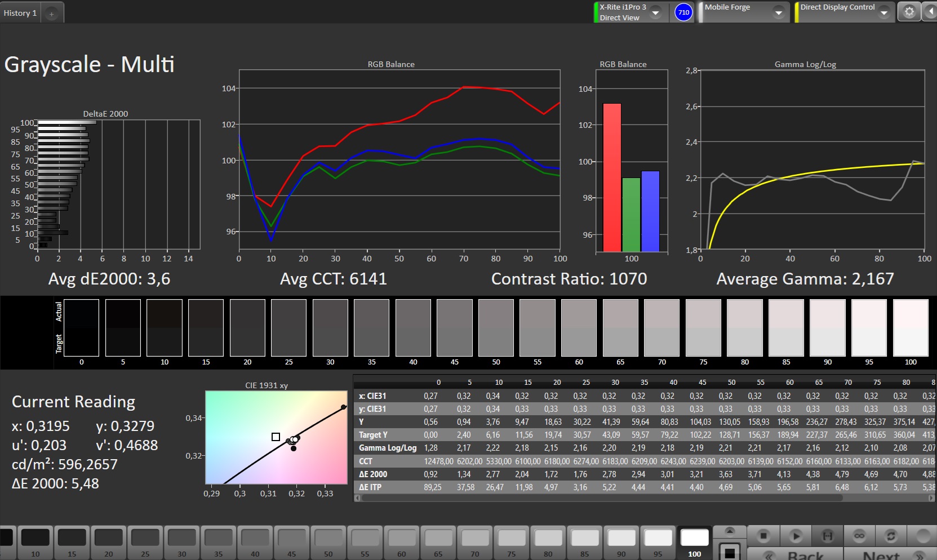Click the collapse arrow beside the gear
Viewport: 937px width, 560px height.
(930, 12)
